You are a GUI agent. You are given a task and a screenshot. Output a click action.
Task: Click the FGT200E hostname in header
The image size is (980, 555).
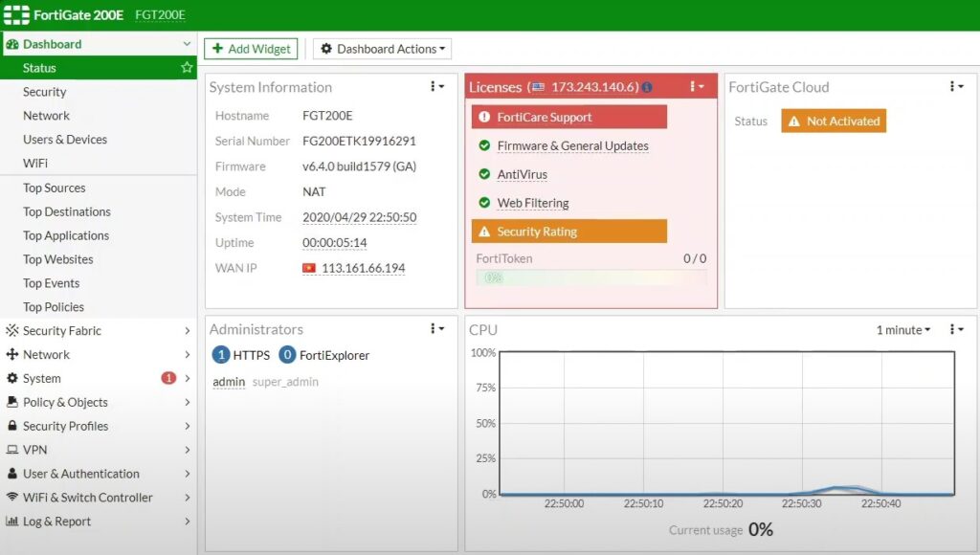click(x=160, y=15)
